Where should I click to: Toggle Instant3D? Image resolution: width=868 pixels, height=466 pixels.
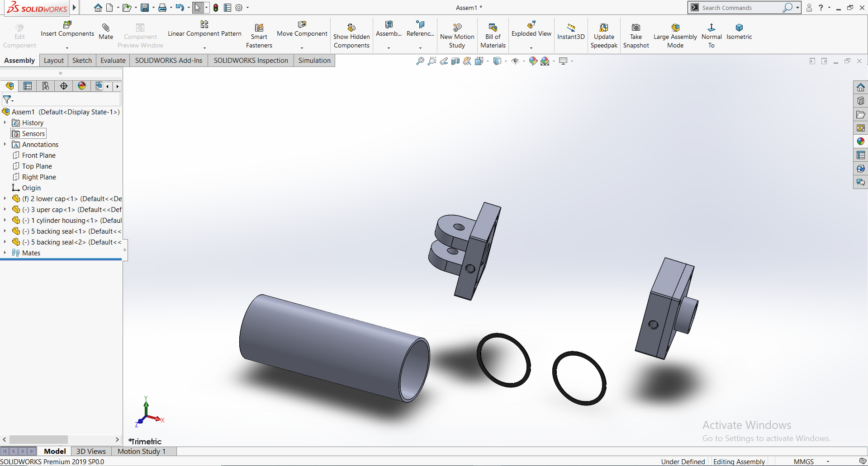(571, 32)
